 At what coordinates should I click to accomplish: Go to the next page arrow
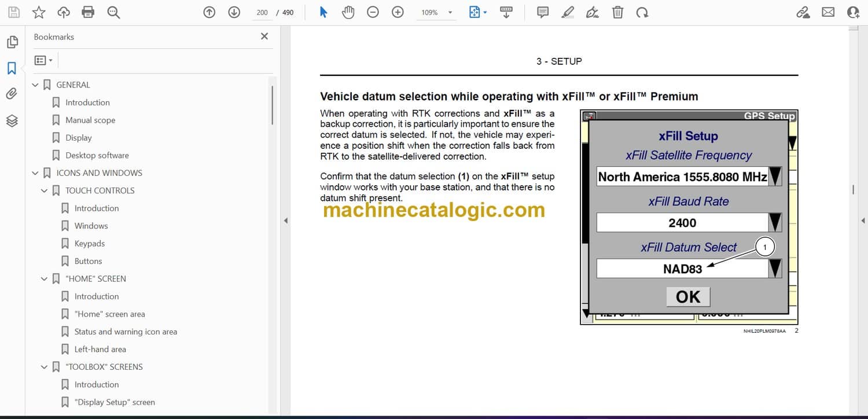(234, 12)
